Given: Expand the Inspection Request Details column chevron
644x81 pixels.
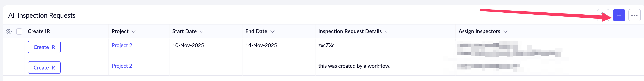Looking at the screenshot, I should pos(387,32).
